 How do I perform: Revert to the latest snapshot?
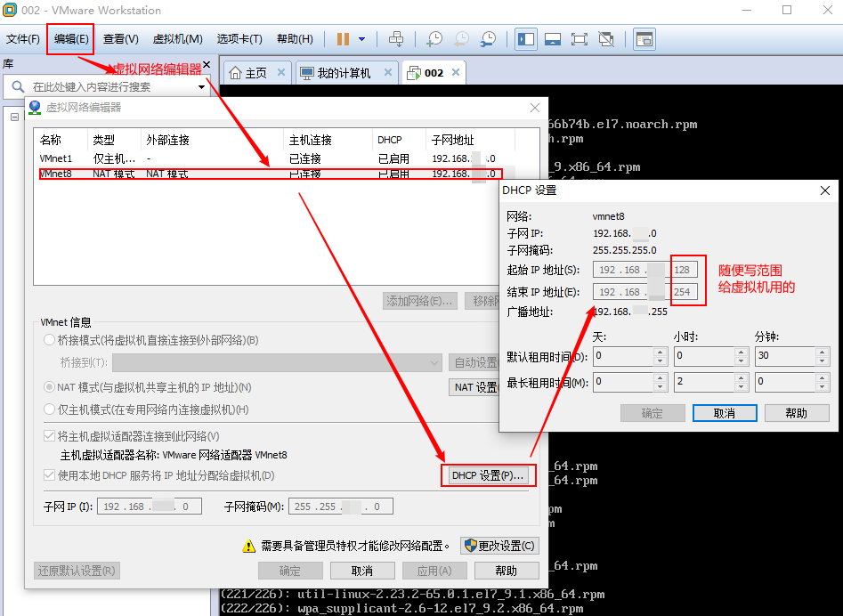click(461, 38)
